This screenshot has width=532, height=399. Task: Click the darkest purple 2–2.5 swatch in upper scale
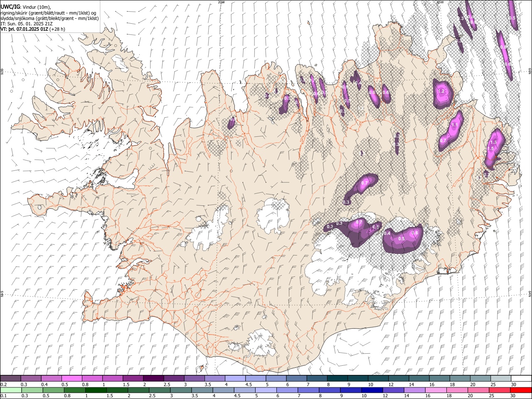point(153,379)
